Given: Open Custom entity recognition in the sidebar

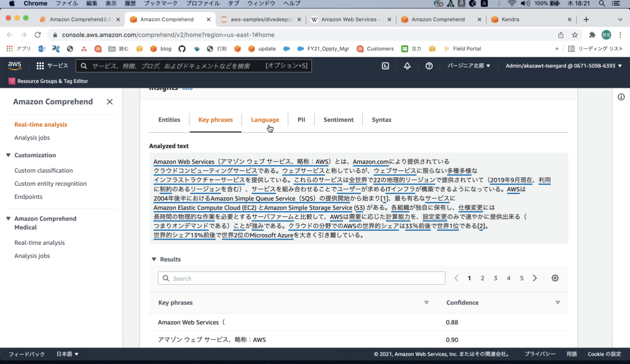Looking at the screenshot, I should click(51, 184).
